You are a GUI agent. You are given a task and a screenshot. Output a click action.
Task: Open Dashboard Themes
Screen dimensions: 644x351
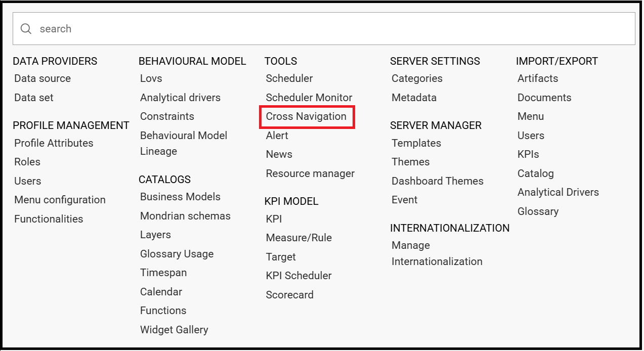click(x=438, y=181)
